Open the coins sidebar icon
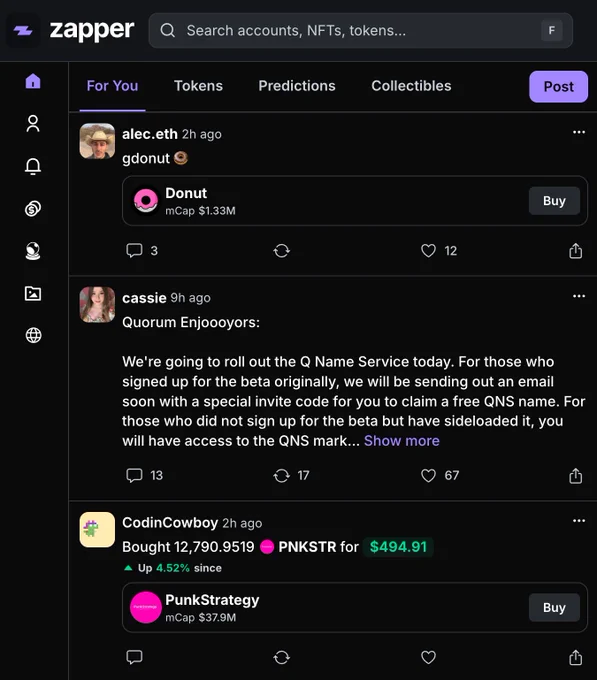The image size is (597, 680). point(33,209)
